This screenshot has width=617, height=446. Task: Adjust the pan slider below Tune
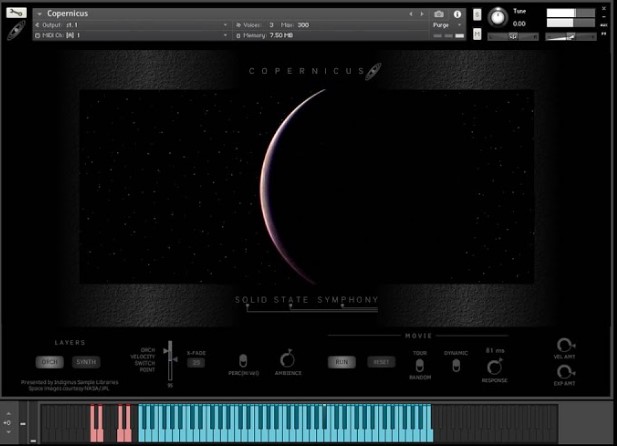tap(513, 37)
